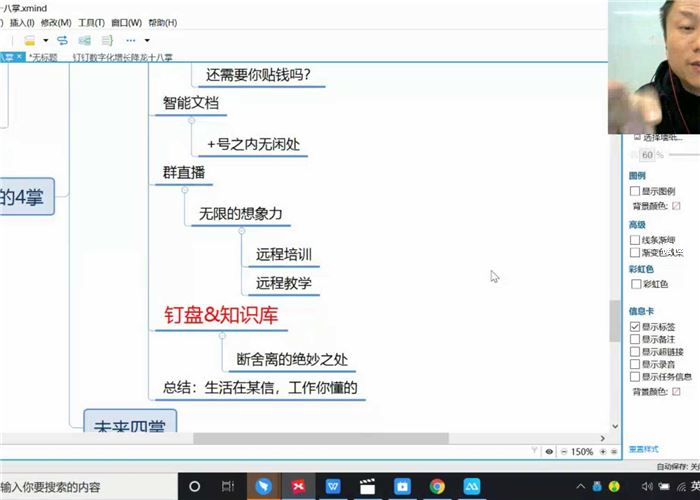Image resolution: width=700 pixels, height=500 pixels.
Task: Open Google Chrome from the taskbar
Action: (x=437, y=486)
